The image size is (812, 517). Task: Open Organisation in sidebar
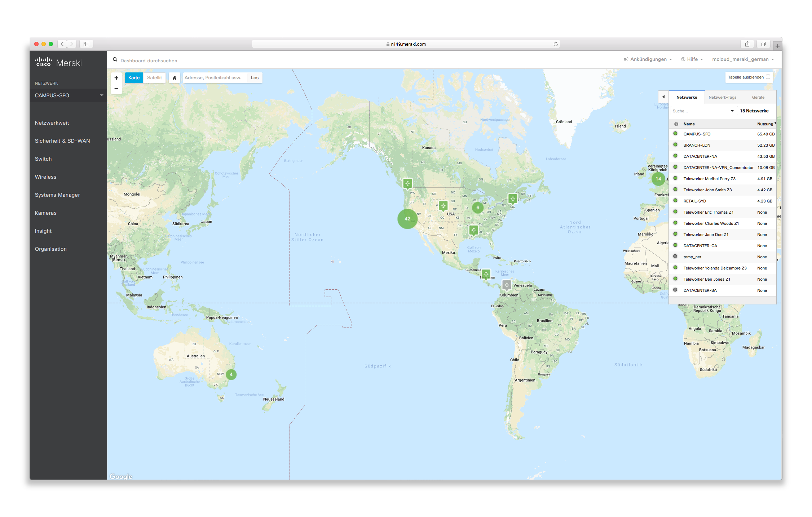tap(50, 249)
